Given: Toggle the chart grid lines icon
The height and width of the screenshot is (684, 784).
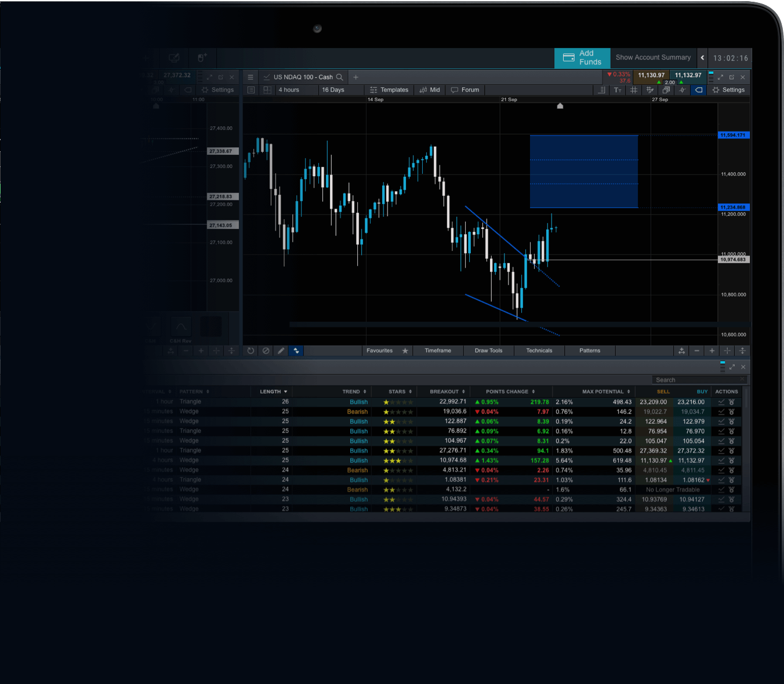Looking at the screenshot, I should click(x=634, y=90).
